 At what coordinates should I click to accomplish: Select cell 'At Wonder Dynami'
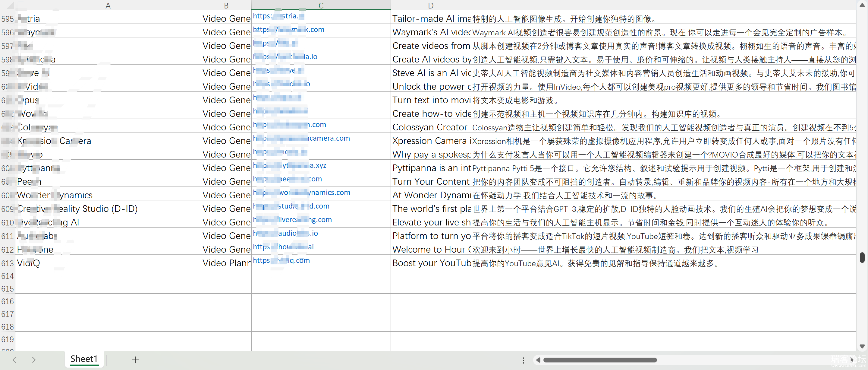pos(431,193)
